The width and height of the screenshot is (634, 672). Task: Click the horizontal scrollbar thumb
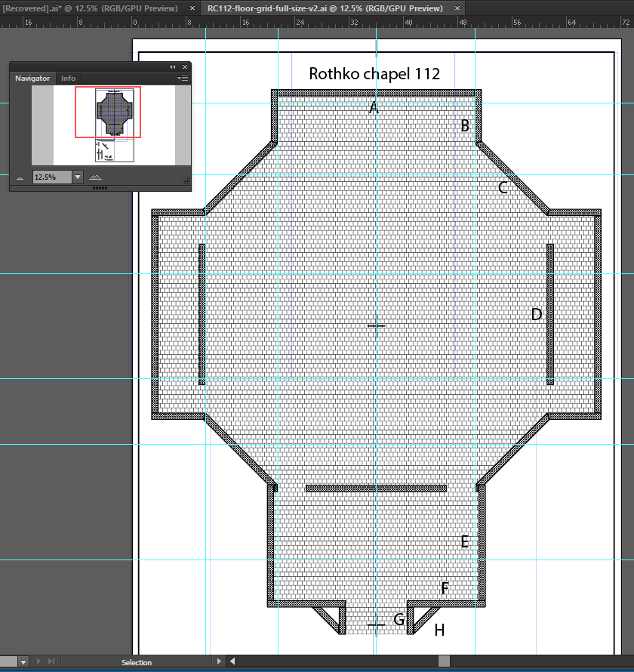[x=444, y=662]
